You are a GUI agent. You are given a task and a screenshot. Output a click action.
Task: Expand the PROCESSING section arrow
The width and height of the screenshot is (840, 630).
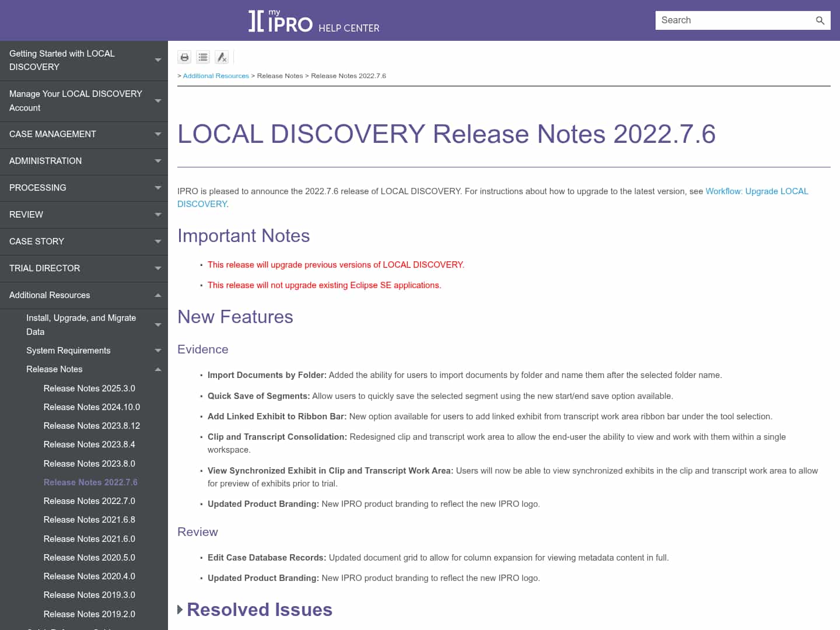[x=157, y=188]
